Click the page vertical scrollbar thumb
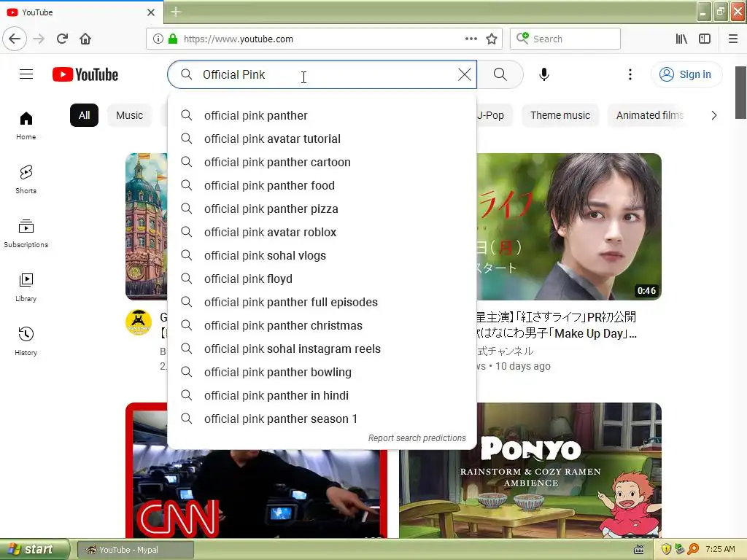 coord(740,93)
